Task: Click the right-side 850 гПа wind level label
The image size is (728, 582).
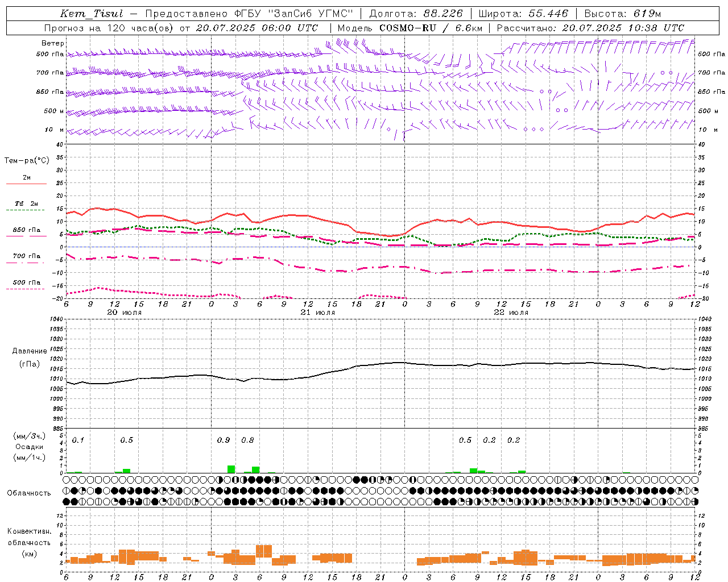Action: [712, 92]
